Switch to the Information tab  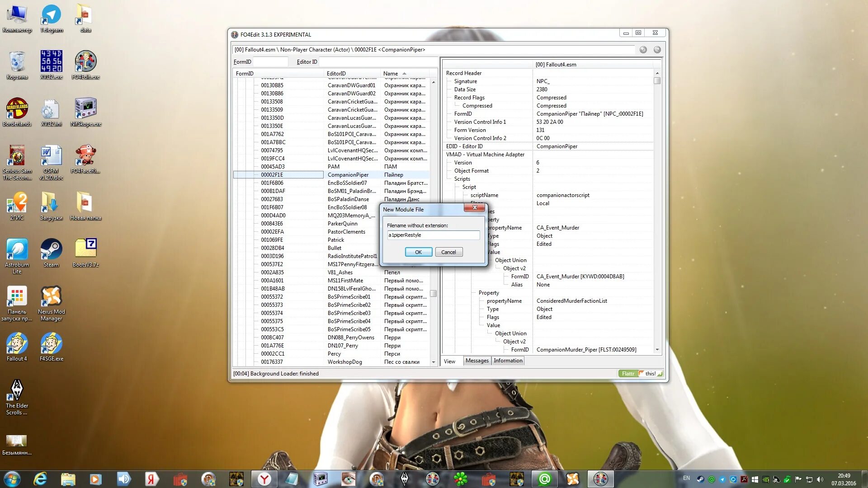[508, 361]
